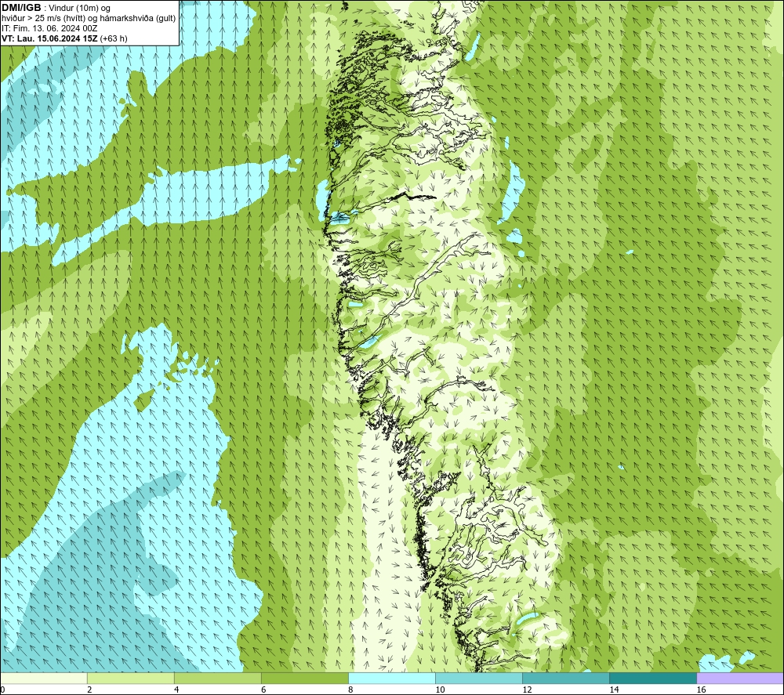This screenshot has width=784, height=695.
Task: Click the 12–14 m/s teal swatch
Action: coord(566,678)
